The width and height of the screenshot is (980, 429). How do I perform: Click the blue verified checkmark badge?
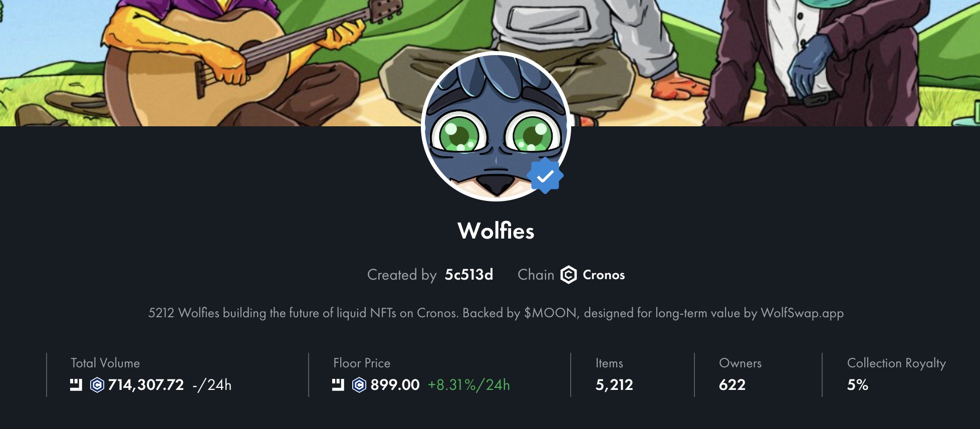545,175
